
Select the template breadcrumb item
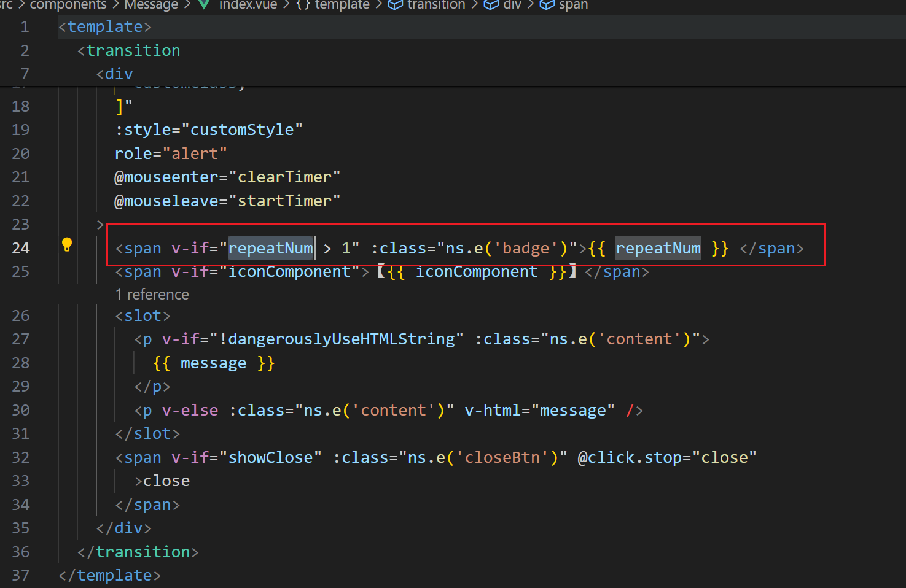(342, 5)
